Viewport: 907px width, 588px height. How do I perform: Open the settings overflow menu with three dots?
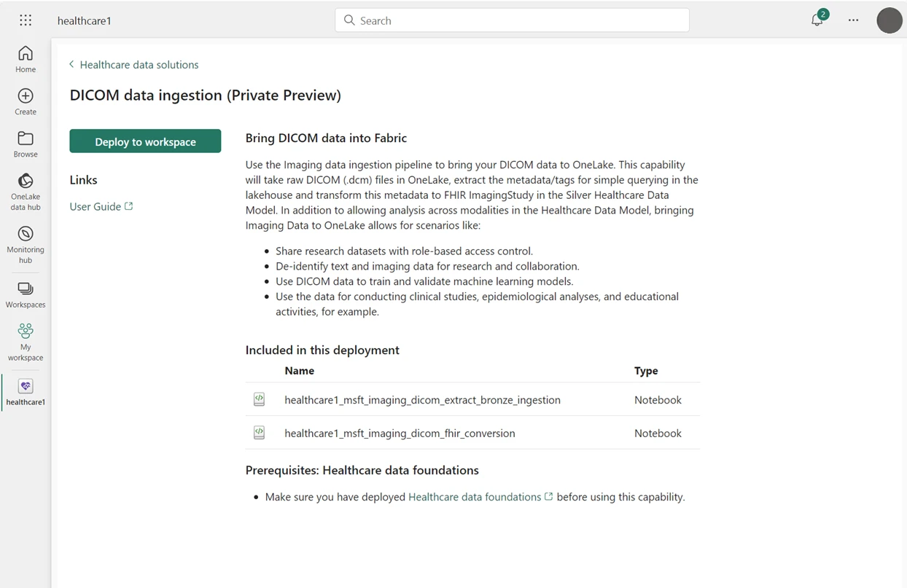[853, 20]
